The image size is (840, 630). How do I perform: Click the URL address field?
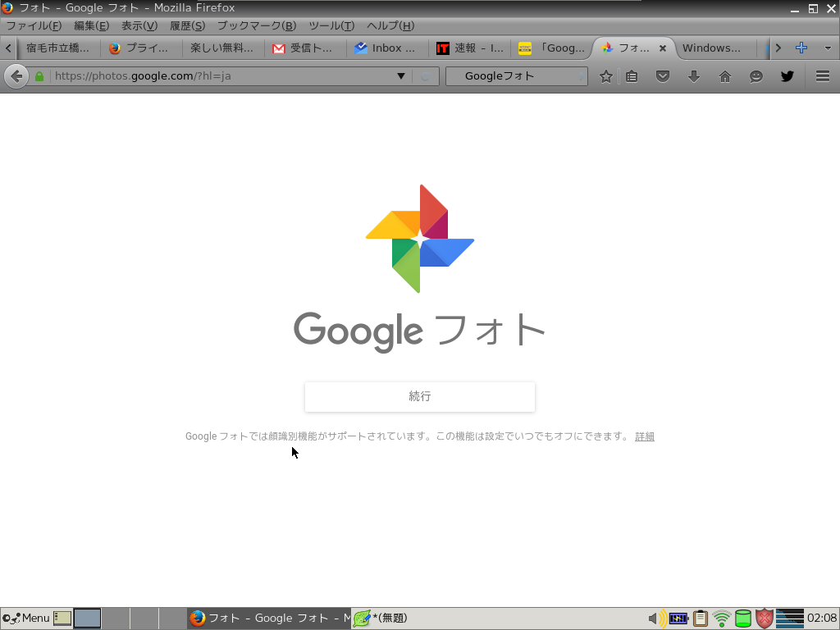223,76
